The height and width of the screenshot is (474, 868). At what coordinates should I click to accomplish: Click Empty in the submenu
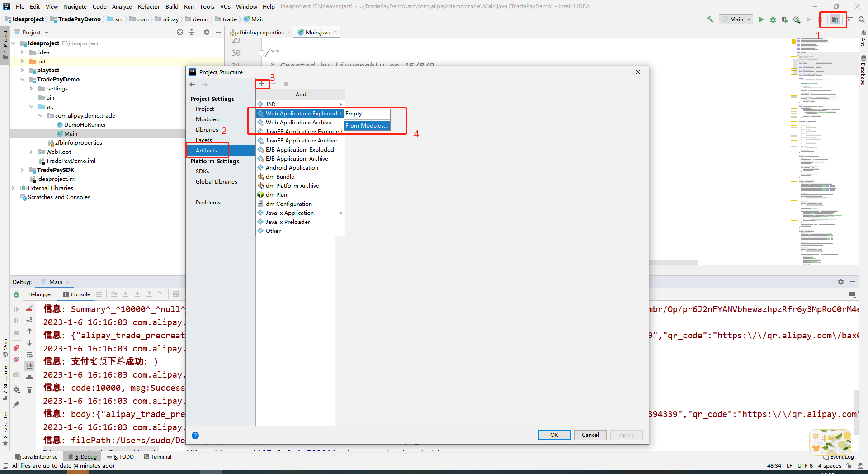coord(354,114)
